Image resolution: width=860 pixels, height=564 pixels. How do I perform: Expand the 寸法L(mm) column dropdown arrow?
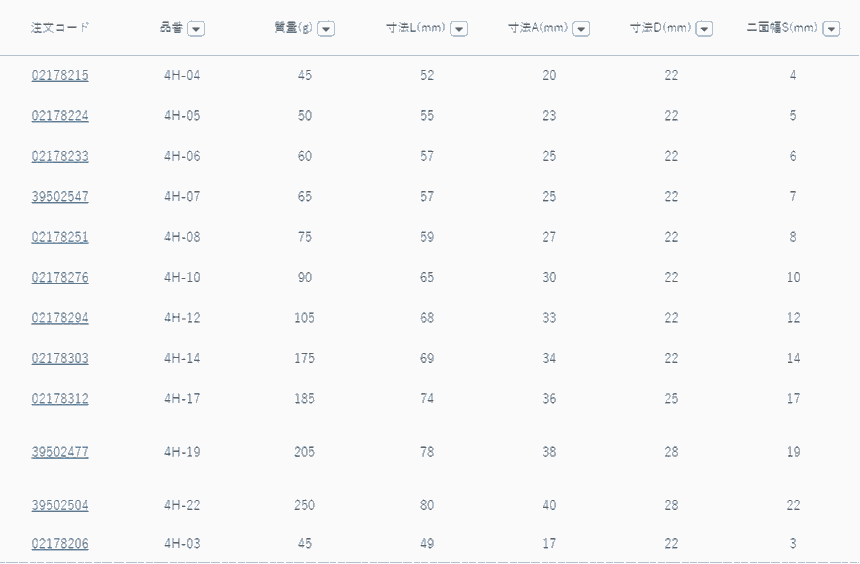[x=459, y=29]
